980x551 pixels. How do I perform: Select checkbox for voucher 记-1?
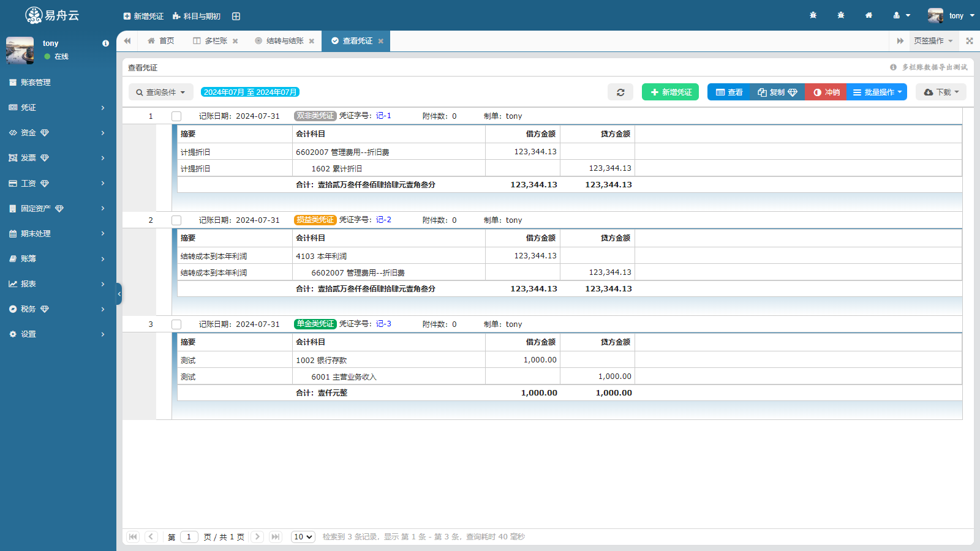[176, 116]
